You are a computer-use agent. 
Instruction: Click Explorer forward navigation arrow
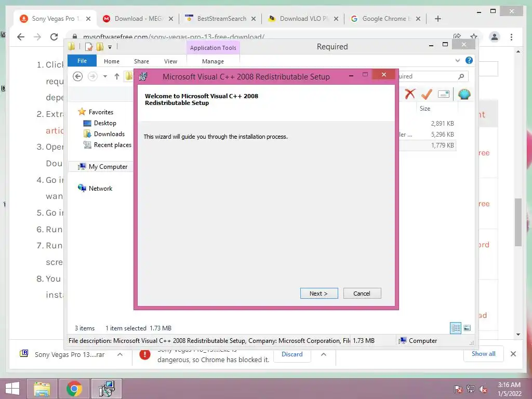(x=92, y=77)
